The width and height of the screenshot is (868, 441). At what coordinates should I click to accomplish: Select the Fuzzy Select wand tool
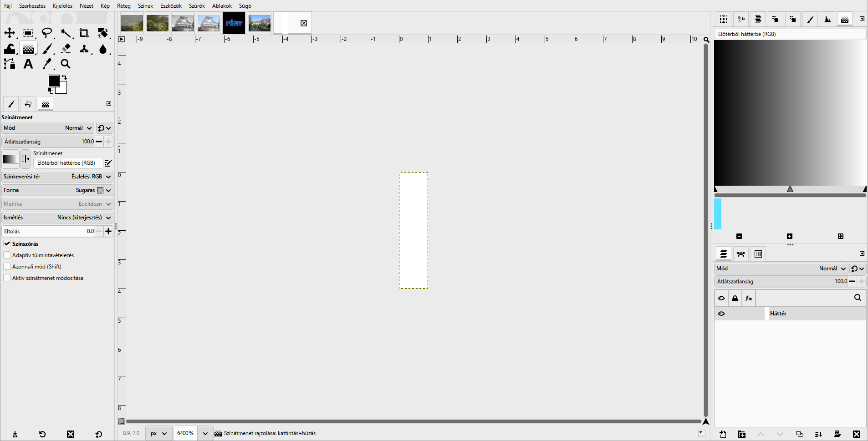66,33
